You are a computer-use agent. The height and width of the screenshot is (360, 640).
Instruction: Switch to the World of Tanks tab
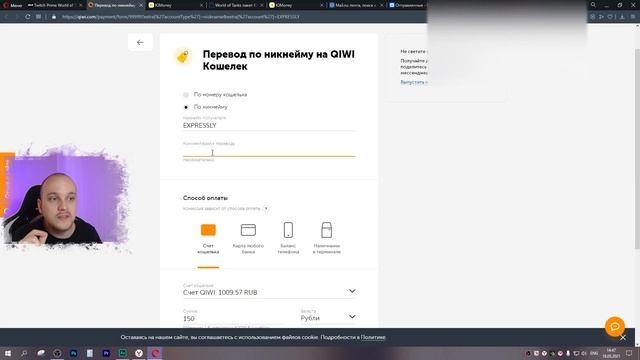pos(236,5)
